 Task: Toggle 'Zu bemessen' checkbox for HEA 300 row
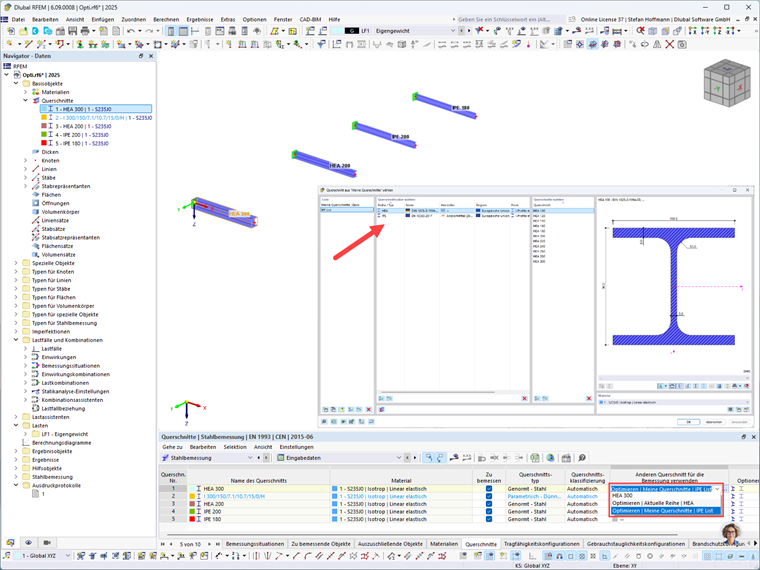click(489, 489)
